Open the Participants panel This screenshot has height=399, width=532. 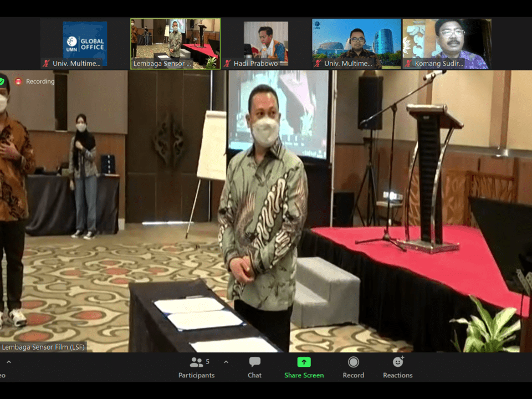[x=196, y=367]
